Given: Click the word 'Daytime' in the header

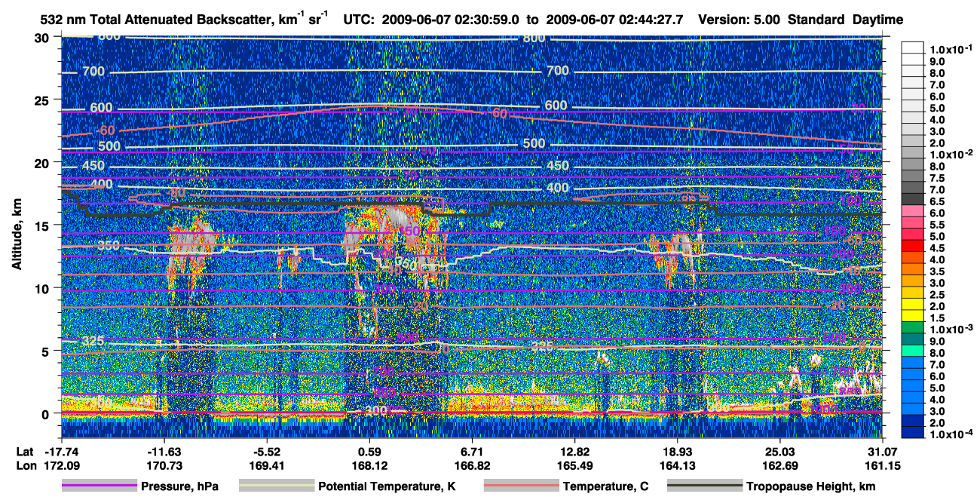Looking at the screenshot, I should tap(877, 19).
